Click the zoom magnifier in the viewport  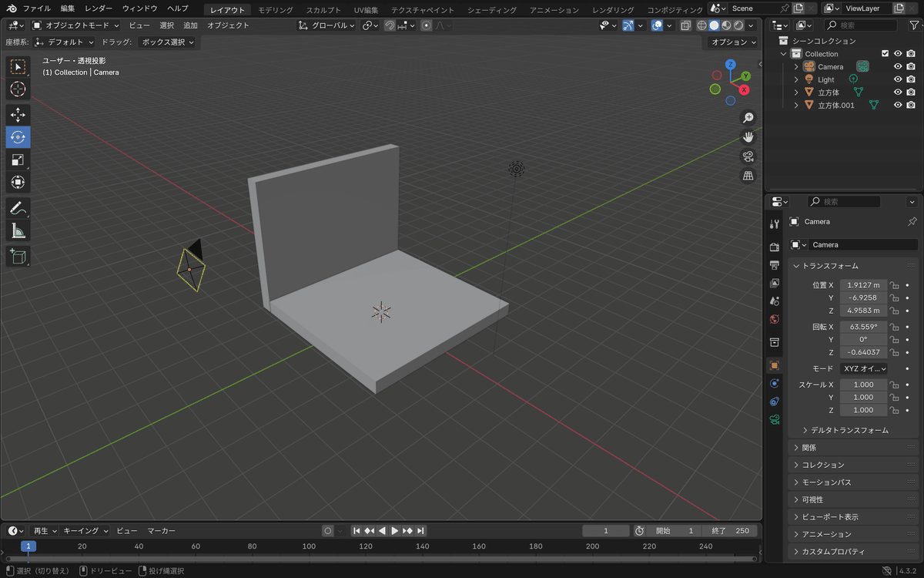point(748,118)
